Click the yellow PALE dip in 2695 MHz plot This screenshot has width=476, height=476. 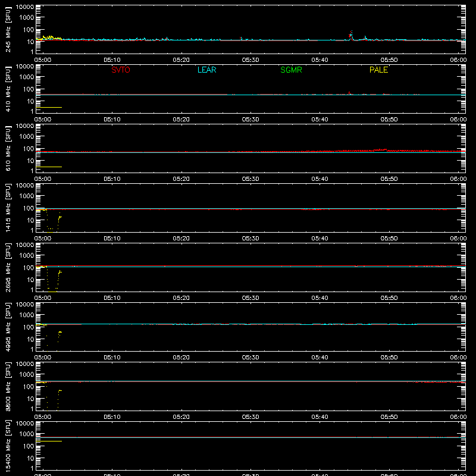click(52, 280)
